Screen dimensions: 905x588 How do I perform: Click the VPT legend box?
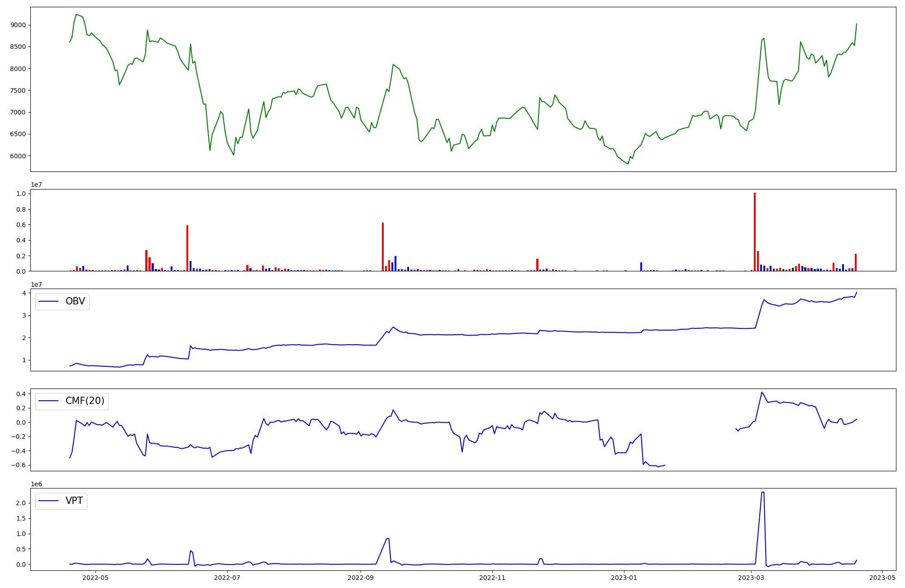(x=61, y=501)
